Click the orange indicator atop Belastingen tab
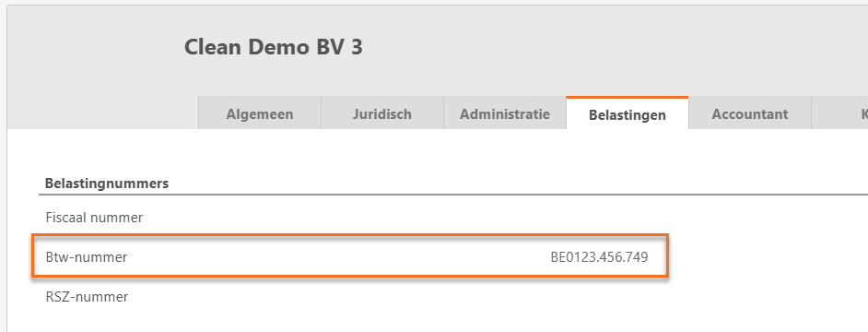The height and width of the screenshot is (332, 868). (x=628, y=97)
